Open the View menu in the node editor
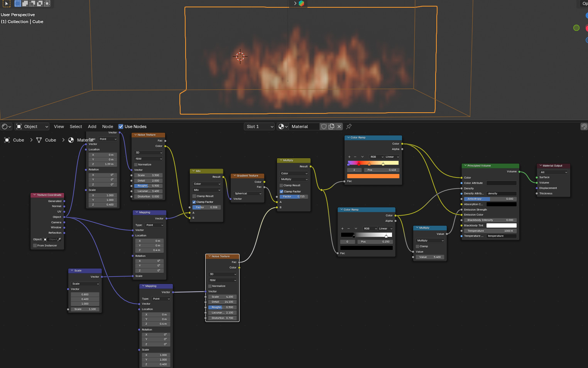This screenshot has width=588, height=368. 59,127
